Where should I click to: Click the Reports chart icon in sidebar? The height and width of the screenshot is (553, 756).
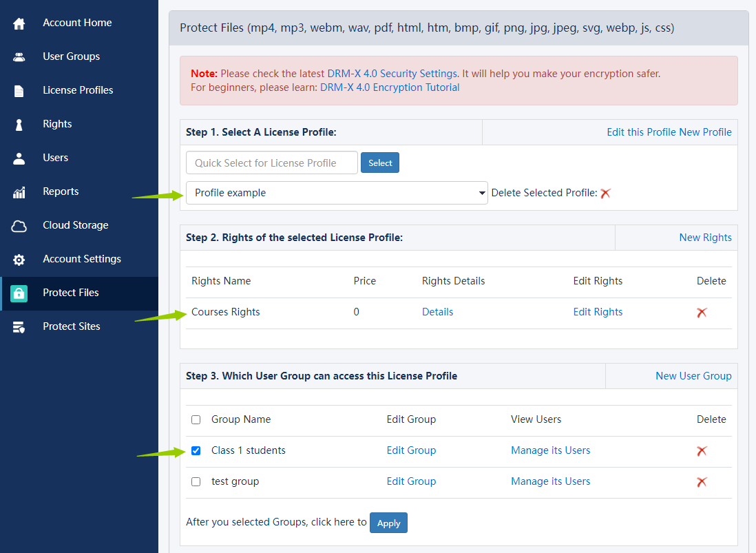click(x=19, y=192)
